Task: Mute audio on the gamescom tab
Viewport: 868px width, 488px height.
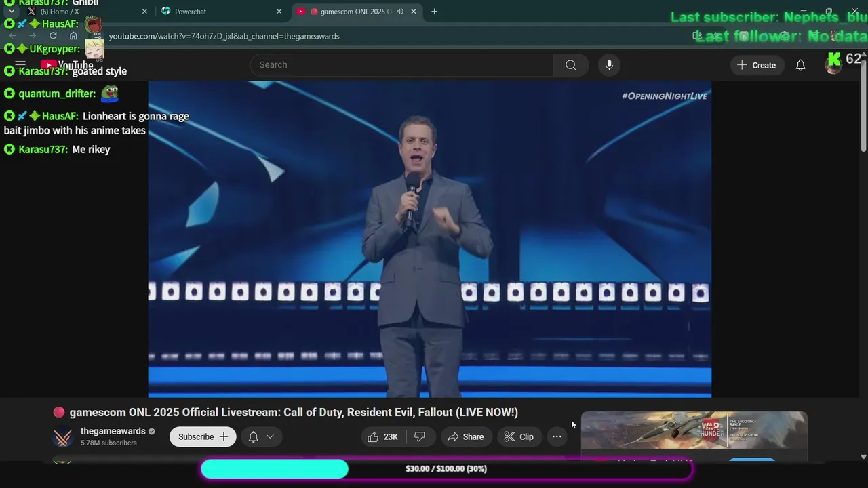Action: click(400, 12)
